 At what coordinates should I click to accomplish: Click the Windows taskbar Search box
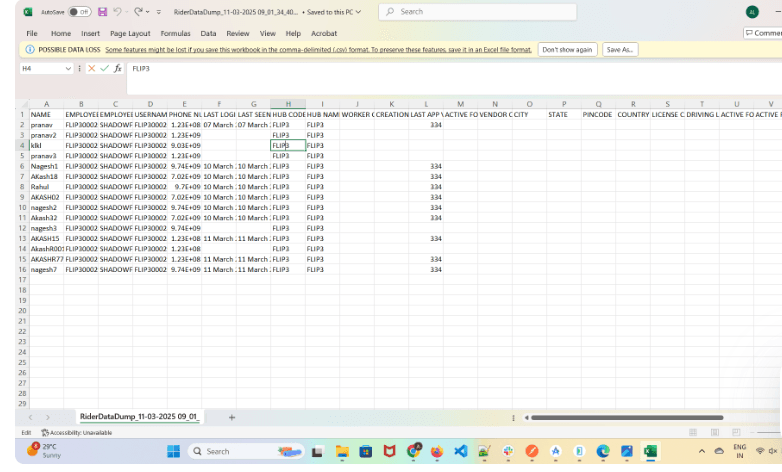[246, 451]
